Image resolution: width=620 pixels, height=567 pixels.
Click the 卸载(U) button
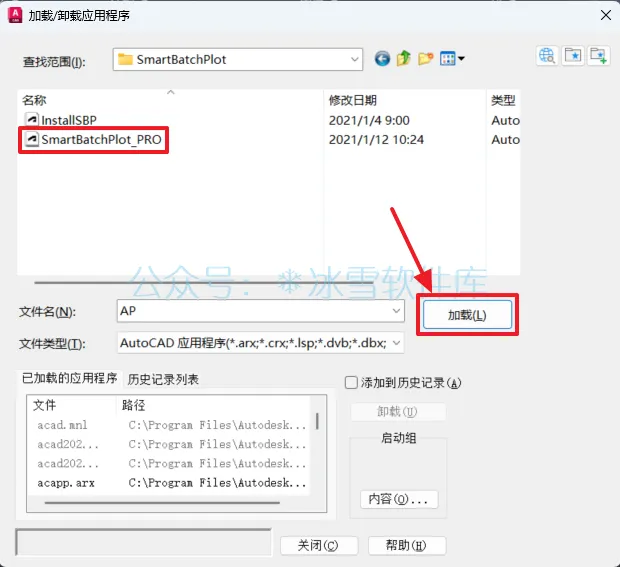click(x=397, y=412)
